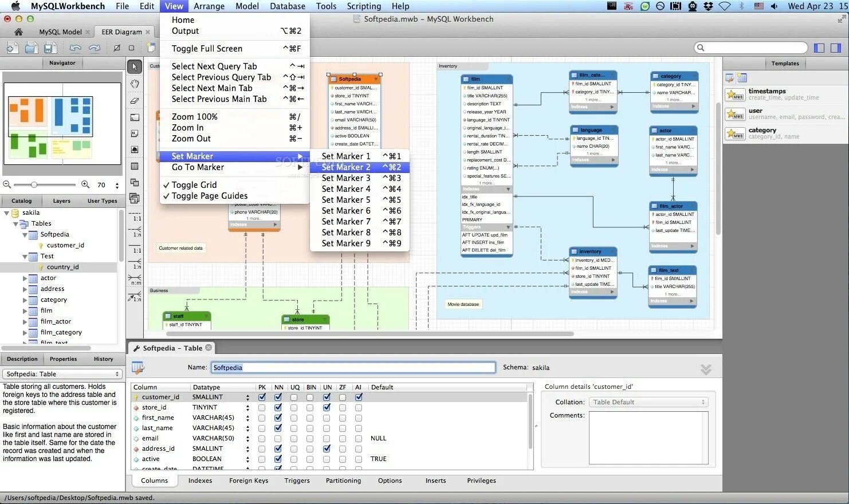Collapse the Test table node
Screen dimensions: 849x504
(25, 256)
